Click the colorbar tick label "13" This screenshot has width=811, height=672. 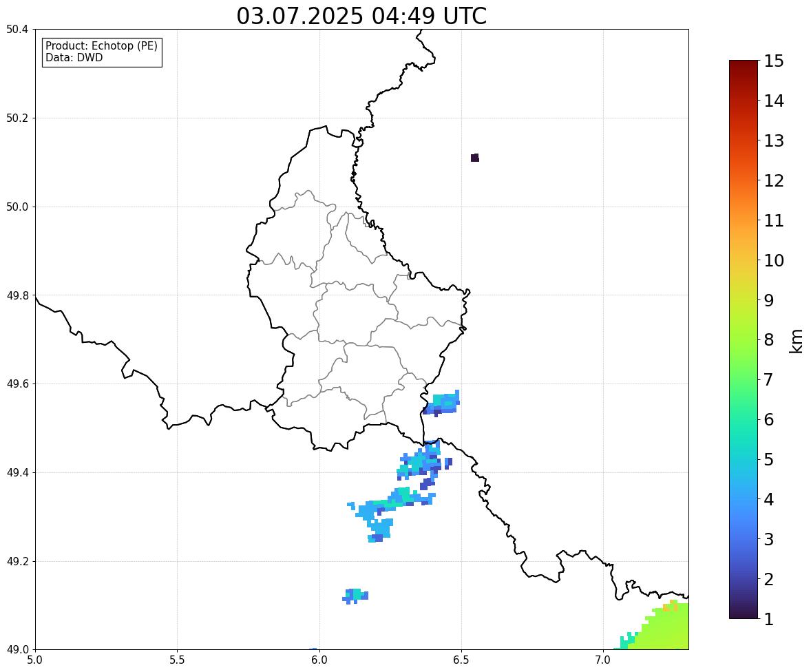click(x=774, y=140)
